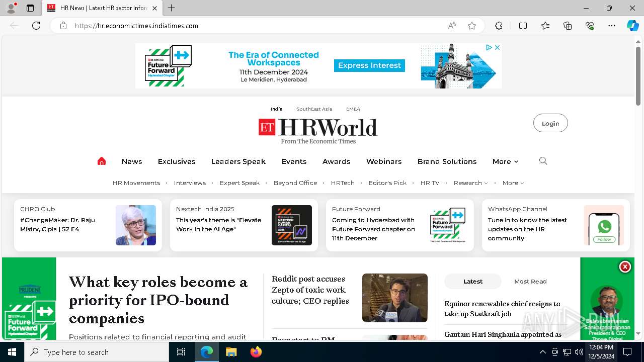644x362 pixels.
Task: Select the SouthEast Asia edition link
Action: point(314,109)
